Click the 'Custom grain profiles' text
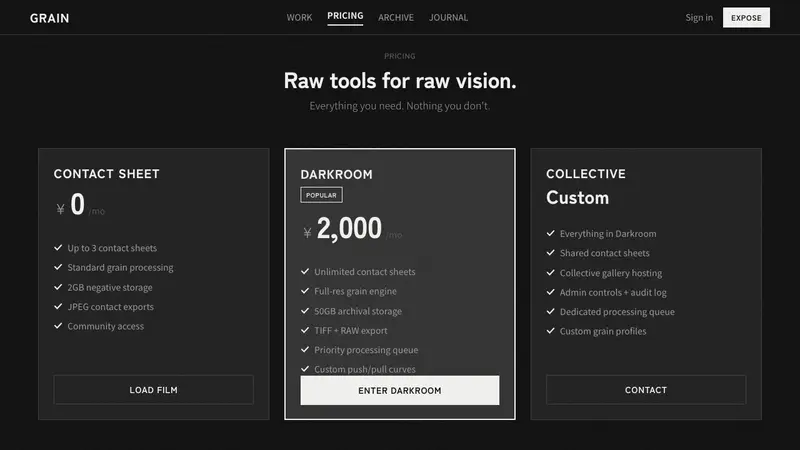Viewport: 800px width, 450px height. [x=603, y=331]
